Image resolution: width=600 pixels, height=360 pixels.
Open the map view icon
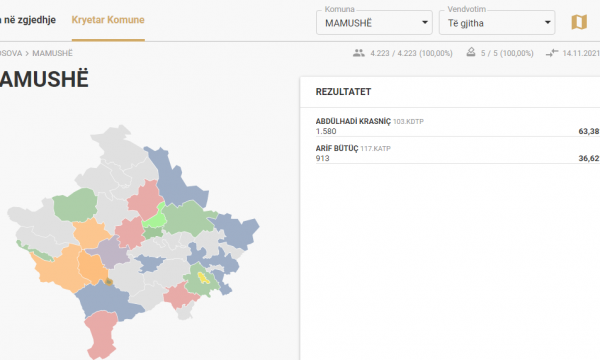[579, 22]
